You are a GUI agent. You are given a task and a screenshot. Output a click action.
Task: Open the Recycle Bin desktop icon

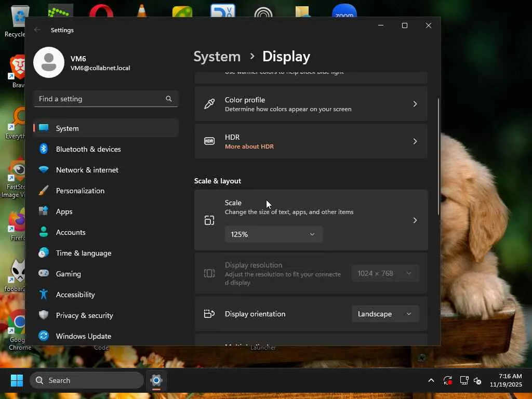15,21
